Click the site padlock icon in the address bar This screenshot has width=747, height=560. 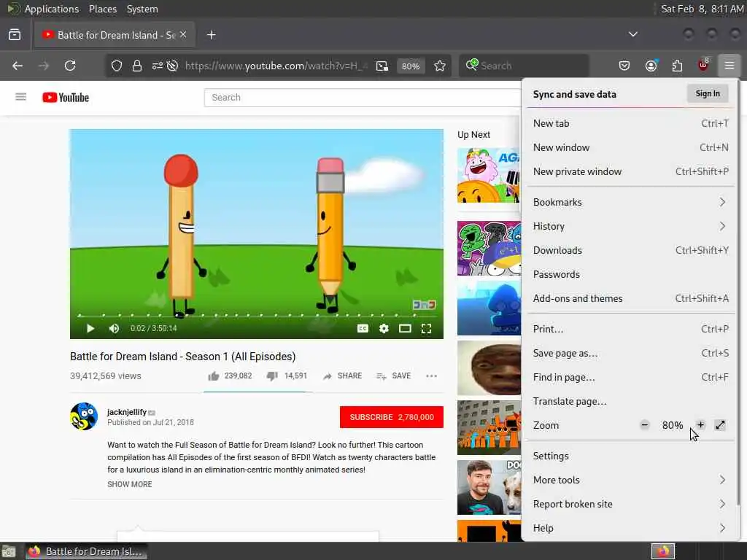tap(137, 66)
